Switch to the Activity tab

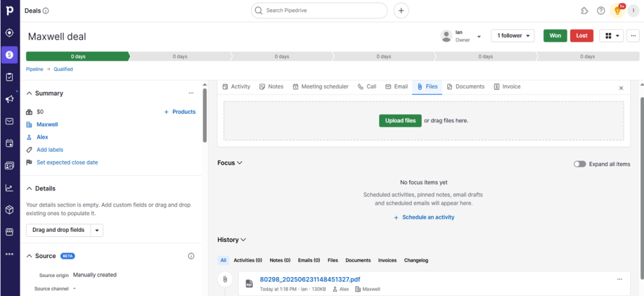point(236,87)
